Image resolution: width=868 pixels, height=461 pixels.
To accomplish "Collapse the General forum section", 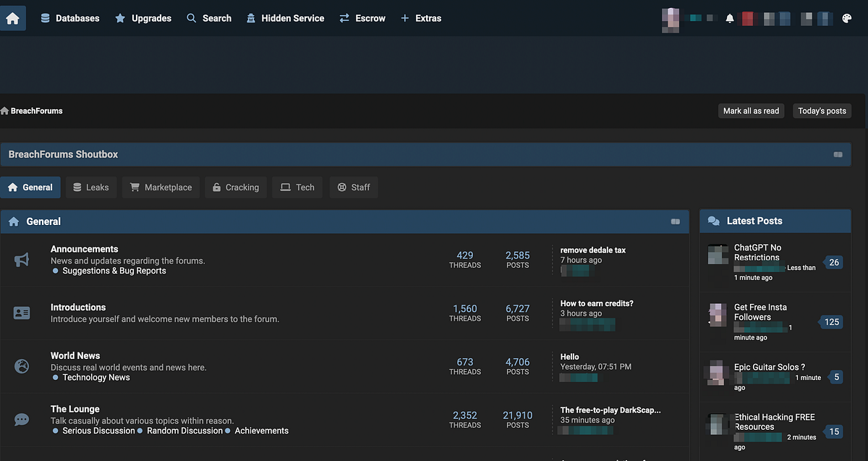I will click(676, 221).
